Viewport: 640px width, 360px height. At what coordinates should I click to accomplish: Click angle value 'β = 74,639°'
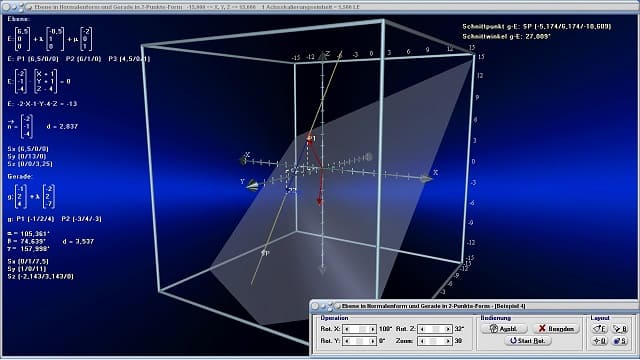(x=27, y=241)
